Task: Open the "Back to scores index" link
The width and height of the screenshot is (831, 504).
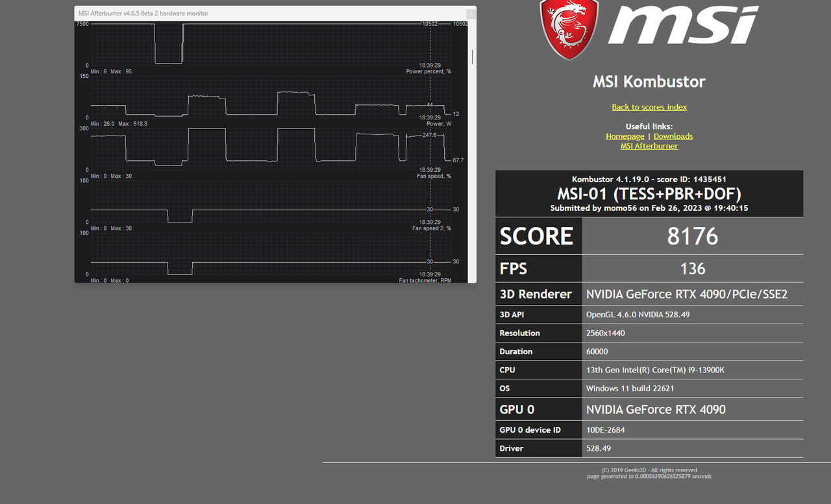Action: tap(649, 107)
